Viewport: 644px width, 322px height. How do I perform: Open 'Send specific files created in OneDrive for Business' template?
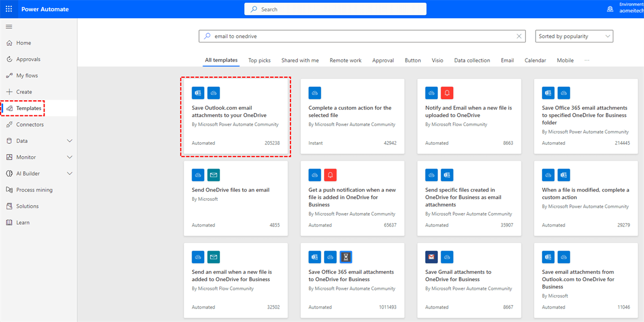click(469, 199)
